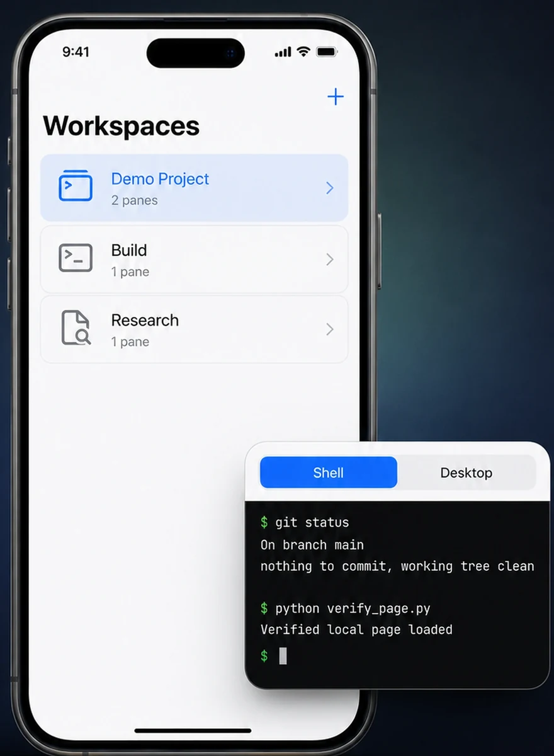Select the Build terminal prompt icon
The image size is (554, 756).
click(76, 258)
